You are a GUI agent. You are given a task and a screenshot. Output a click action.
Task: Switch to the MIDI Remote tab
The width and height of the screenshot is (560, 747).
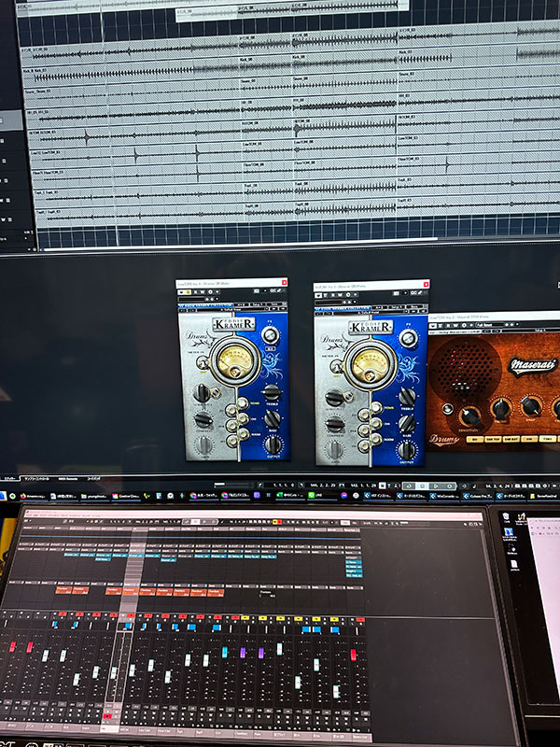[x=68, y=479]
